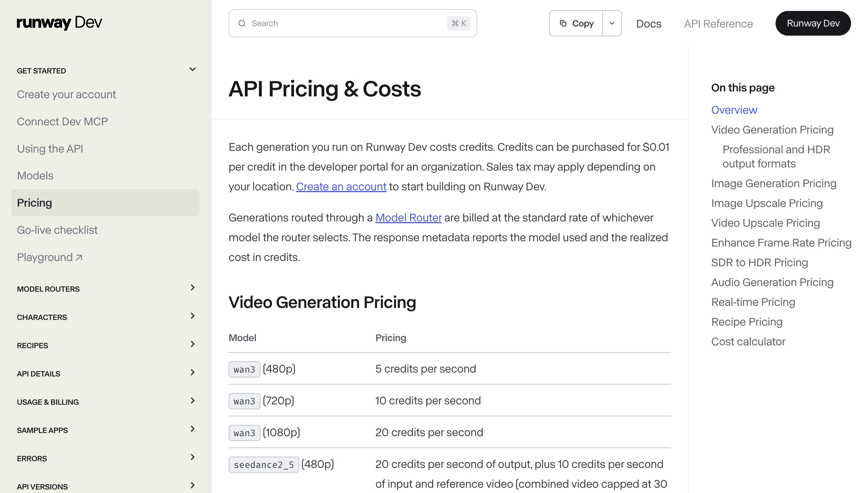Click the search magnifier icon
868x493 pixels.
tap(242, 23)
